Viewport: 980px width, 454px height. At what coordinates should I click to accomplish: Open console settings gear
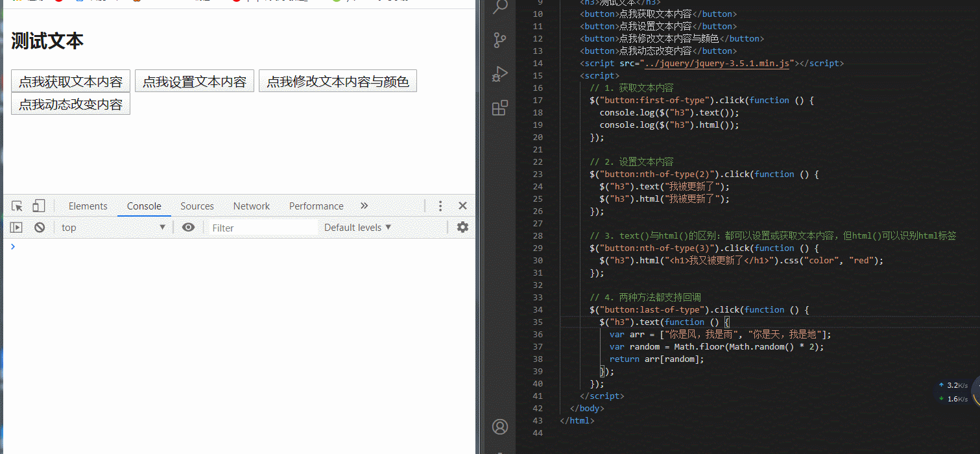(x=462, y=227)
